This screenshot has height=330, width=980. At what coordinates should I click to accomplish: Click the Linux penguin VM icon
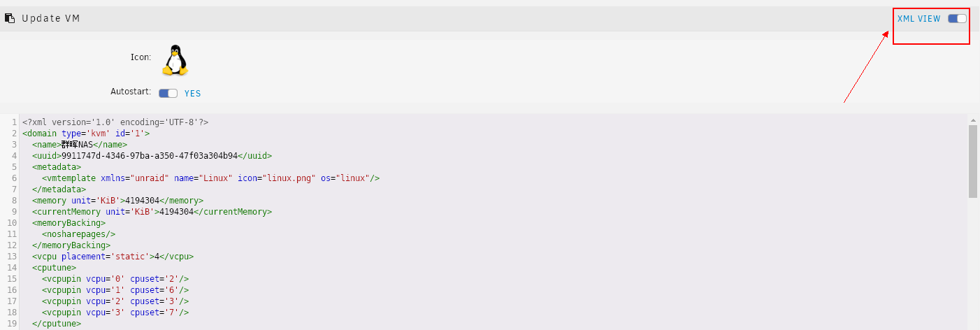(x=175, y=60)
